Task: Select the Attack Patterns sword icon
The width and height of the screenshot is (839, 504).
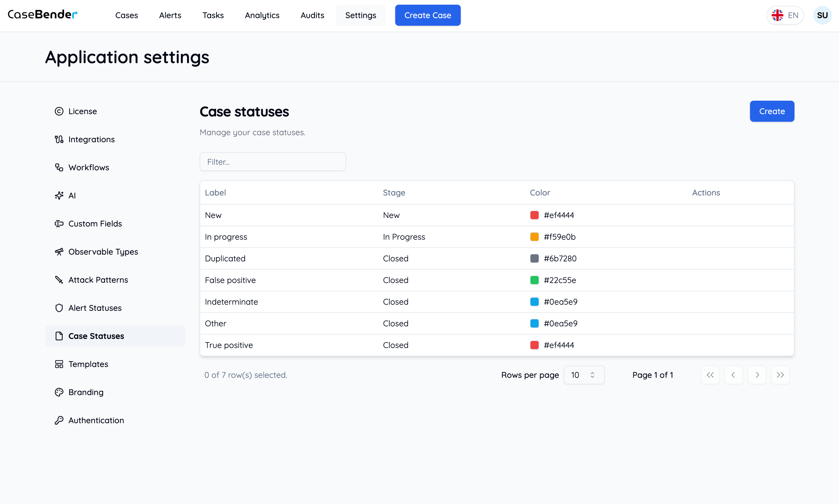Action: pos(59,280)
